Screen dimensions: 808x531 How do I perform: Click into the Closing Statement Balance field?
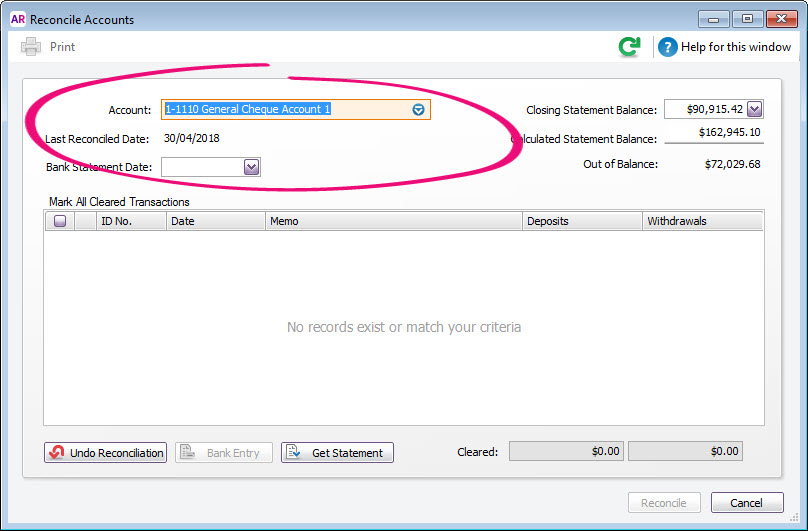[705, 110]
